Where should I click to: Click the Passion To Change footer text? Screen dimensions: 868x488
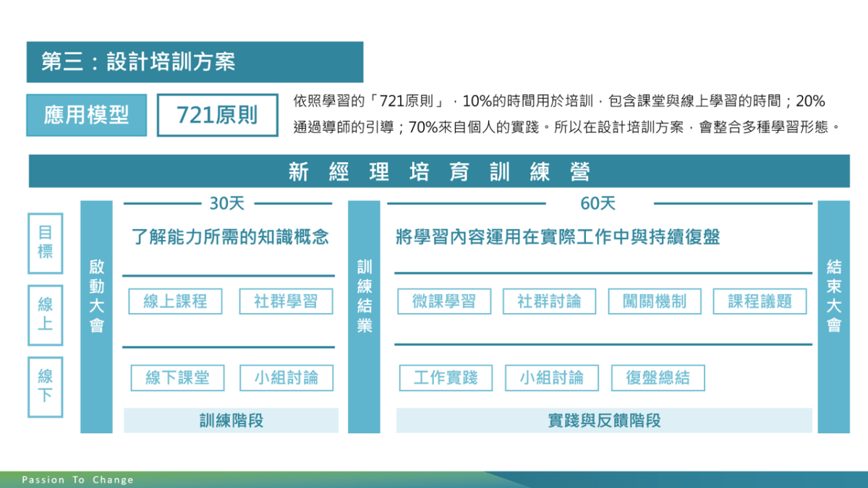point(77,479)
